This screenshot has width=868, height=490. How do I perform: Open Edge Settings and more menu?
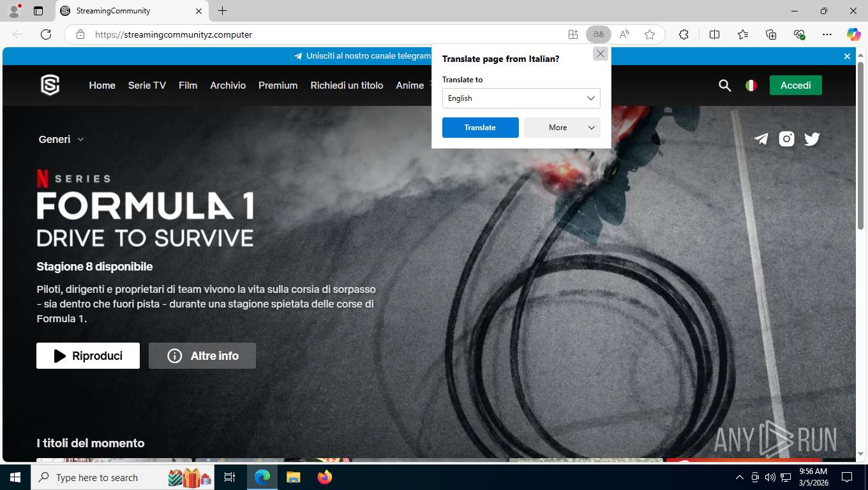point(827,34)
